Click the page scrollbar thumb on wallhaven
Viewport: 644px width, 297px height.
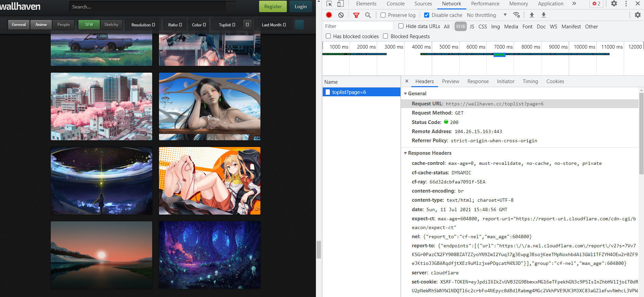(318, 250)
